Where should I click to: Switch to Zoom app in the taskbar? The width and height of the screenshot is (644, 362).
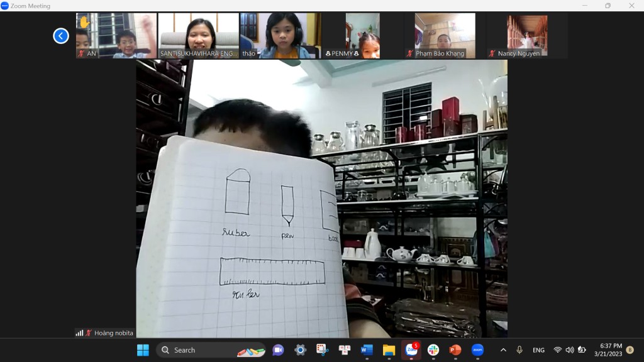[477, 350]
